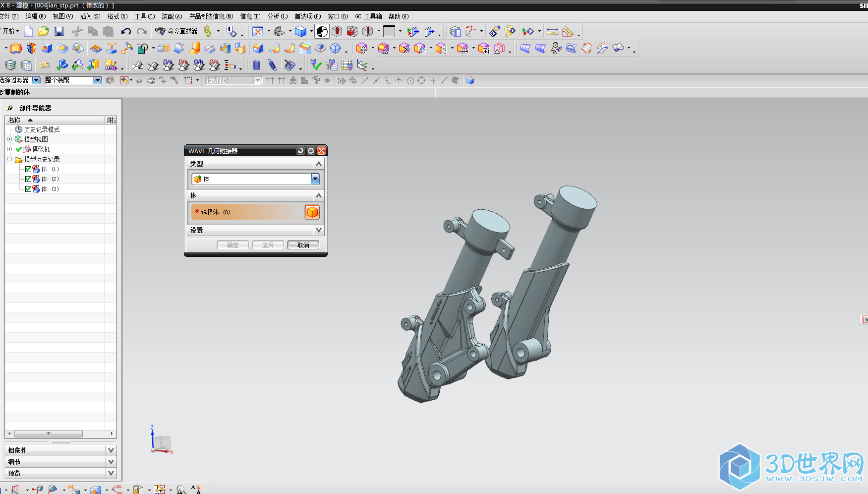Open the 装配 menu
The width and height of the screenshot is (868, 494).
(172, 16)
